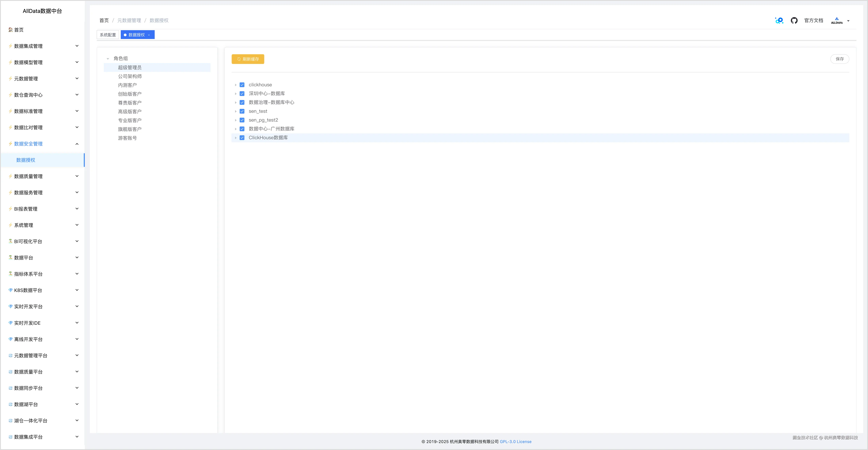
Task: Open the GPL-3.0 License link
Action: click(x=515, y=442)
